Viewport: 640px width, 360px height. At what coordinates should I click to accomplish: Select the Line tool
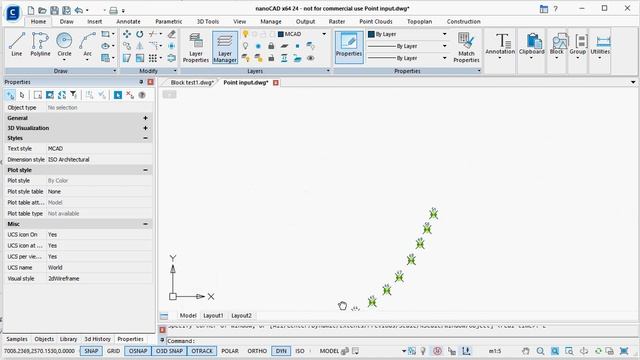point(17,44)
